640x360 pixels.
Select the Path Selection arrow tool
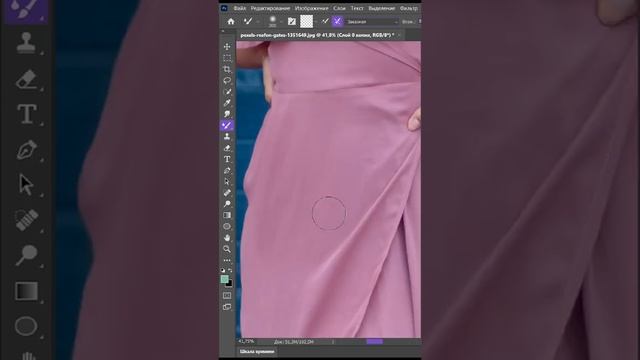click(227, 182)
